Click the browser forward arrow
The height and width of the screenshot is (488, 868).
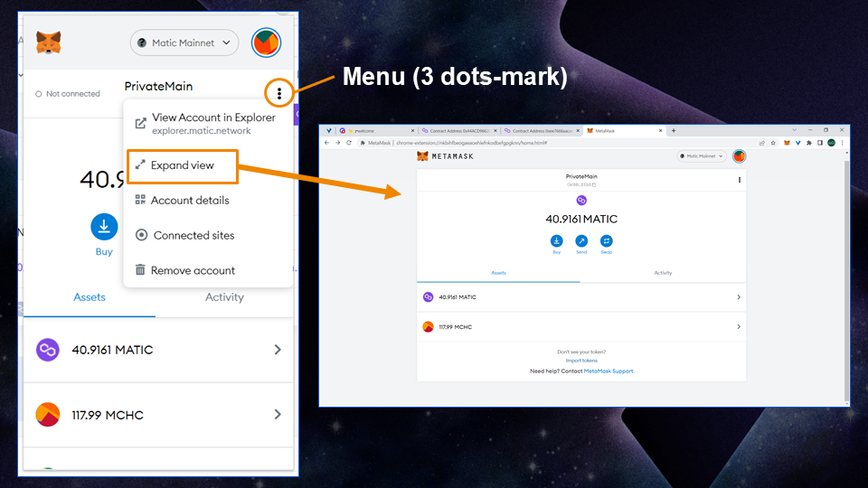point(337,143)
